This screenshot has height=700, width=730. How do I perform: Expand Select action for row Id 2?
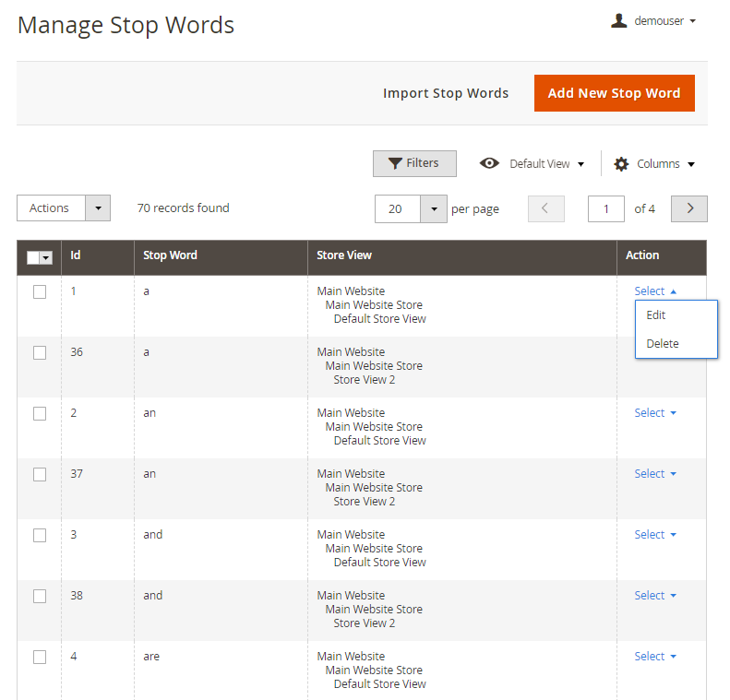point(654,413)
